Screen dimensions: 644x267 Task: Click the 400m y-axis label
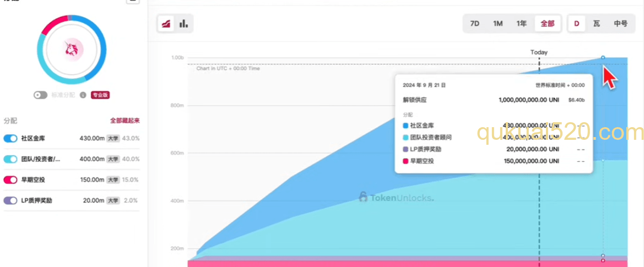[177, 201]
